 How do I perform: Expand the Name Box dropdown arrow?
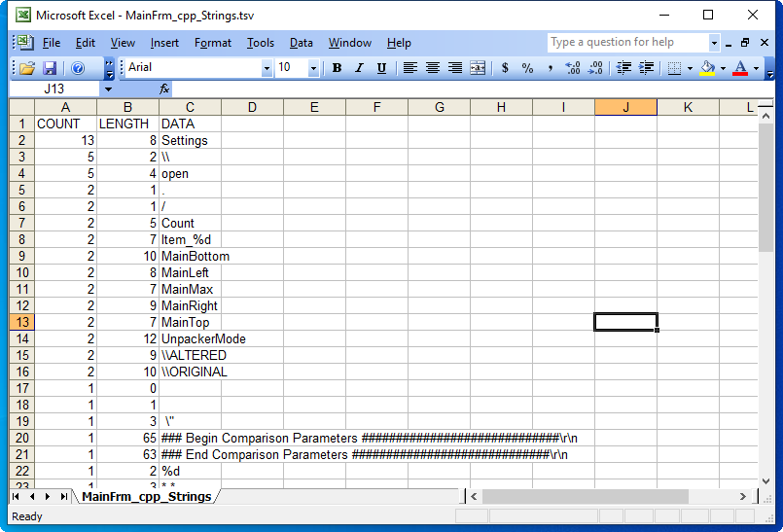[x=107, y=89]
